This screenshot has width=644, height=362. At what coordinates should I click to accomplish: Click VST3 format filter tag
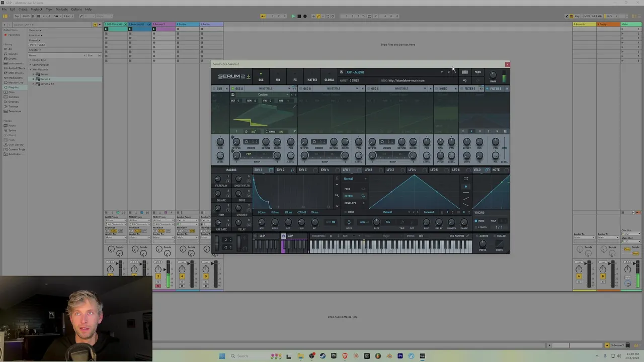(42, 45)
